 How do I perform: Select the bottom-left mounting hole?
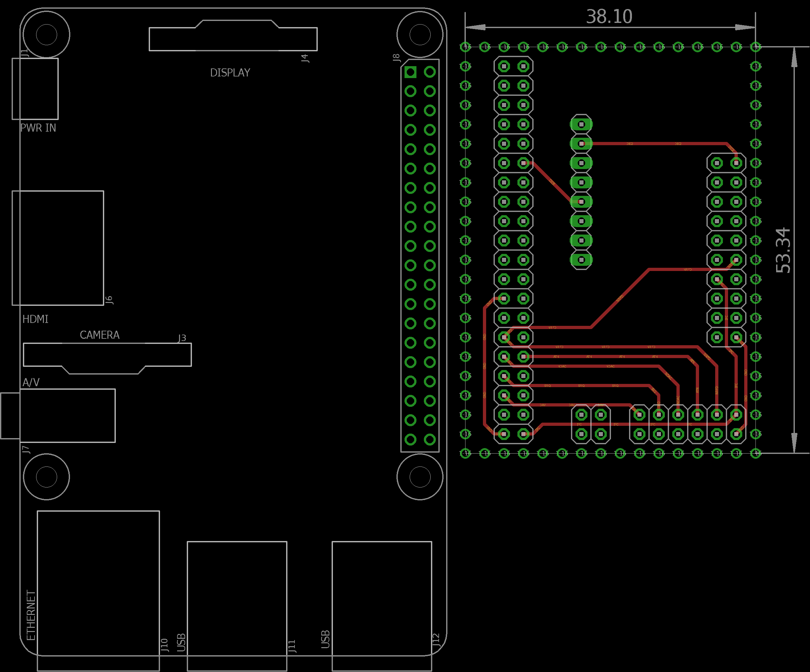pyautogui.click(x=46, y=477)
